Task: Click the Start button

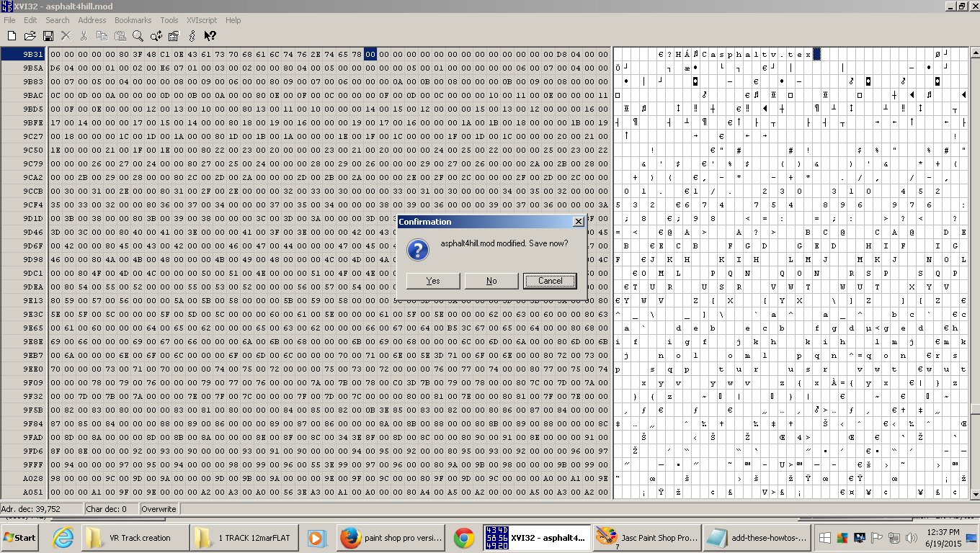Action: coord(20,538)
